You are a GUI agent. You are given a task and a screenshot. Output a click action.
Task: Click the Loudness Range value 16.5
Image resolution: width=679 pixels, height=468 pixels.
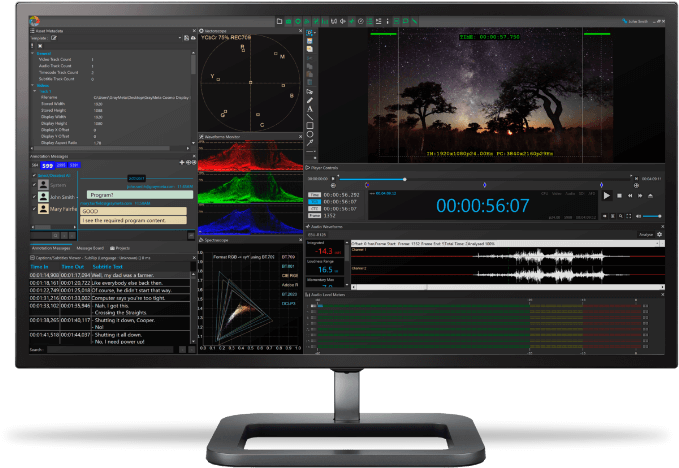click(x=326, y=270)
